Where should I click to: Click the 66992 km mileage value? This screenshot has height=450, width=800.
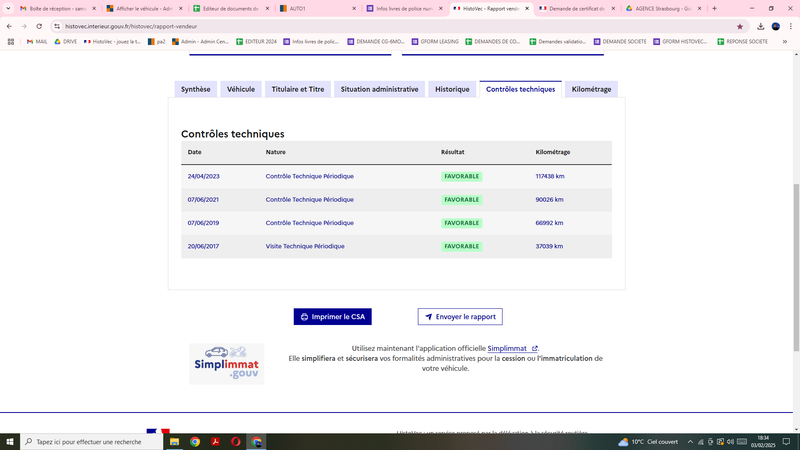click(549, 223)
